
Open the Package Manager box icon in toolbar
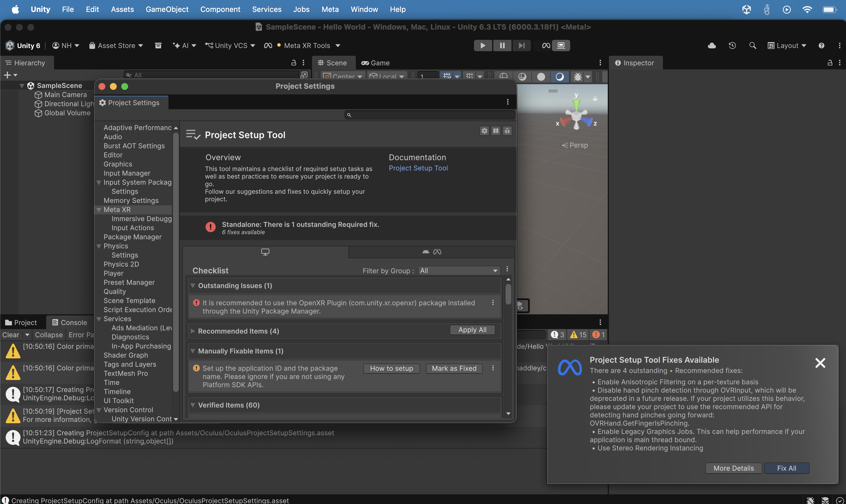(x=158, y=46)
